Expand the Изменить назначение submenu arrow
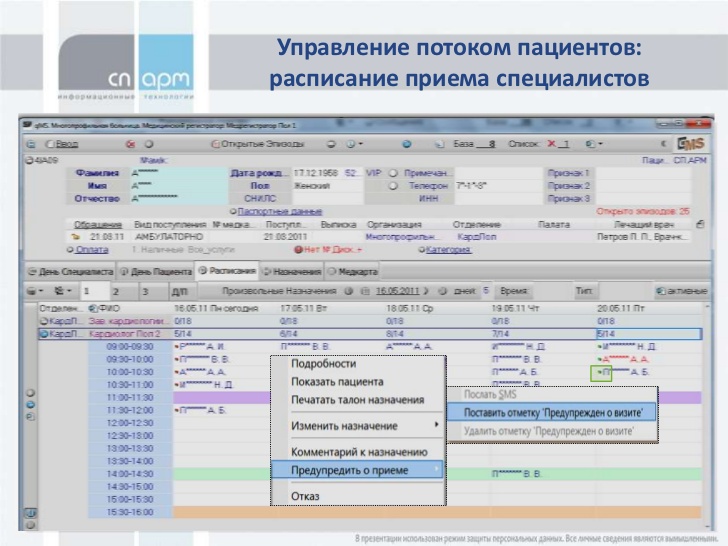 tap(436, 424)
